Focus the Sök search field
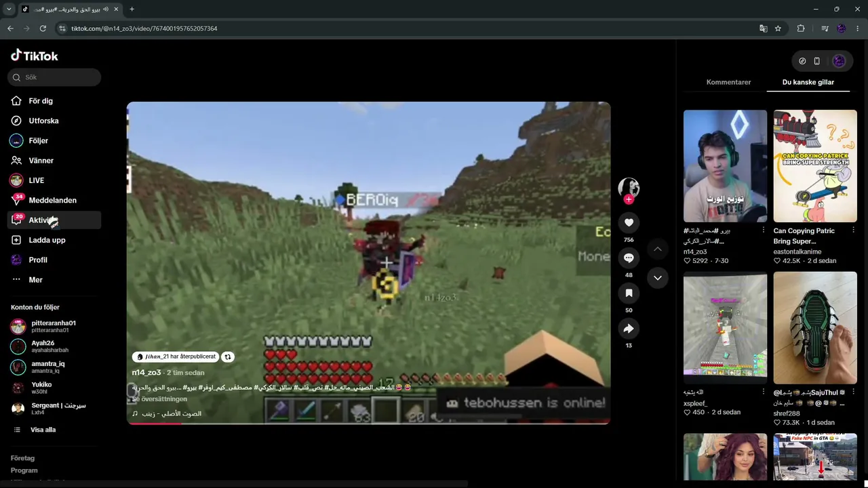 pos(54,77)
